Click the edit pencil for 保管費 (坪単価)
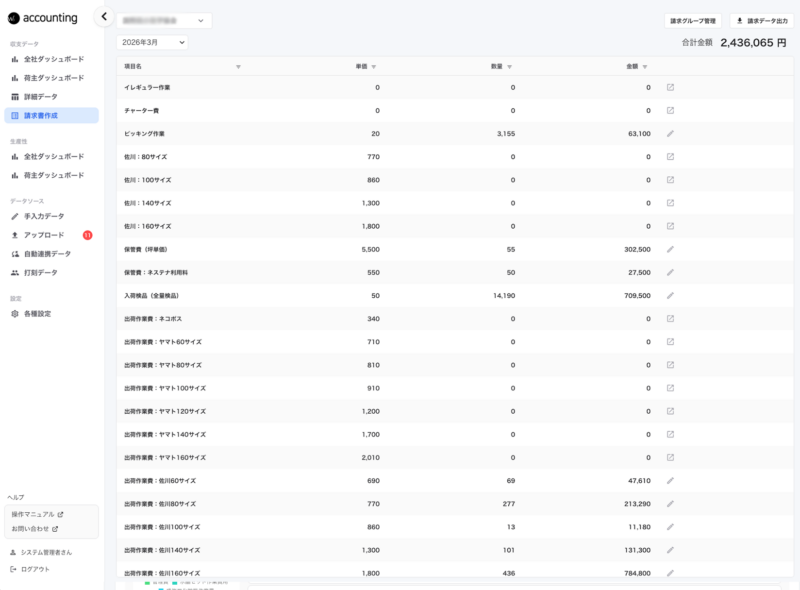 [670, 249]
